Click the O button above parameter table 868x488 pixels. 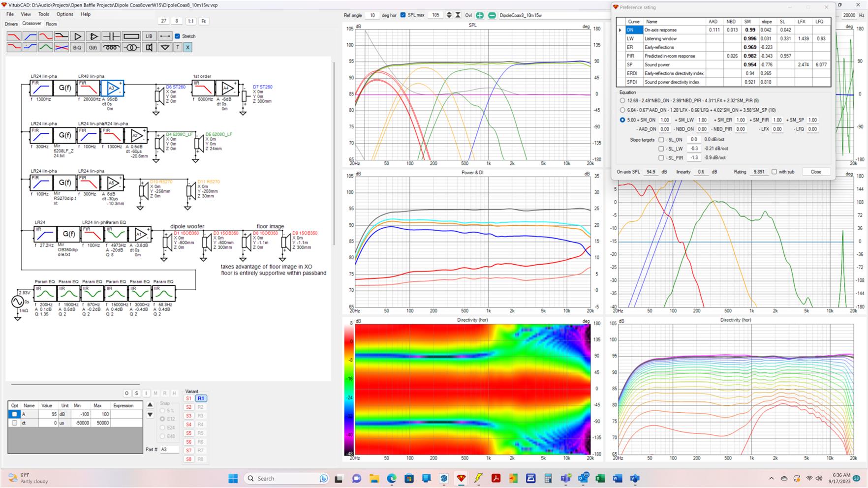tap(126, 393)
